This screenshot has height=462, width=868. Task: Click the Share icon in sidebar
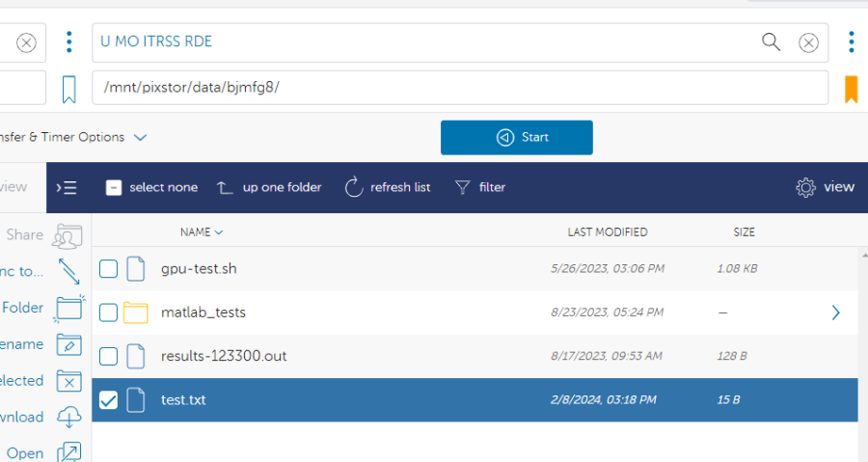(68, 235)
